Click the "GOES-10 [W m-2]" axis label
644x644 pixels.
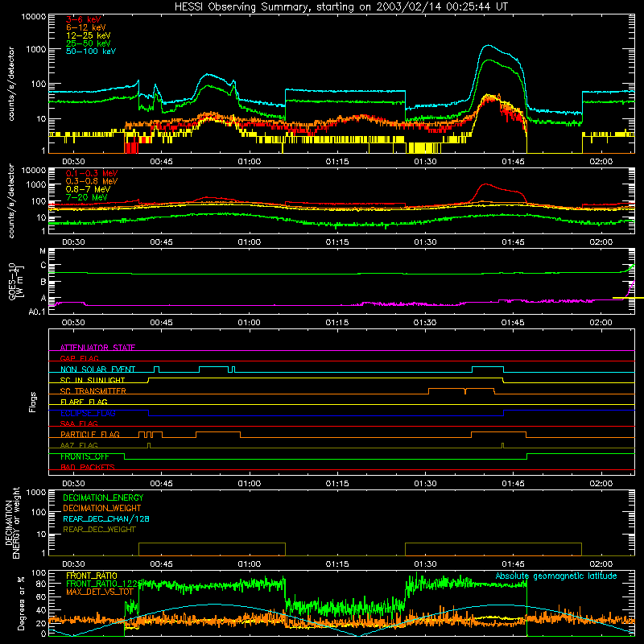coord(15,282)
